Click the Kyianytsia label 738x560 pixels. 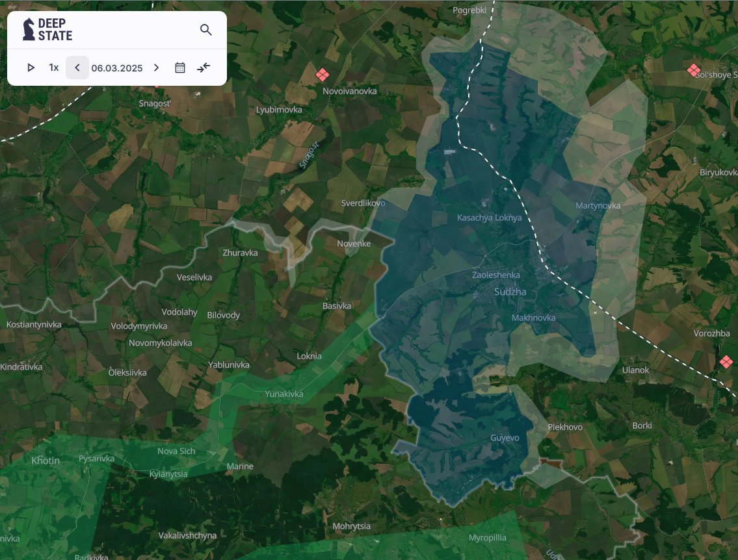tap(168, 474)
